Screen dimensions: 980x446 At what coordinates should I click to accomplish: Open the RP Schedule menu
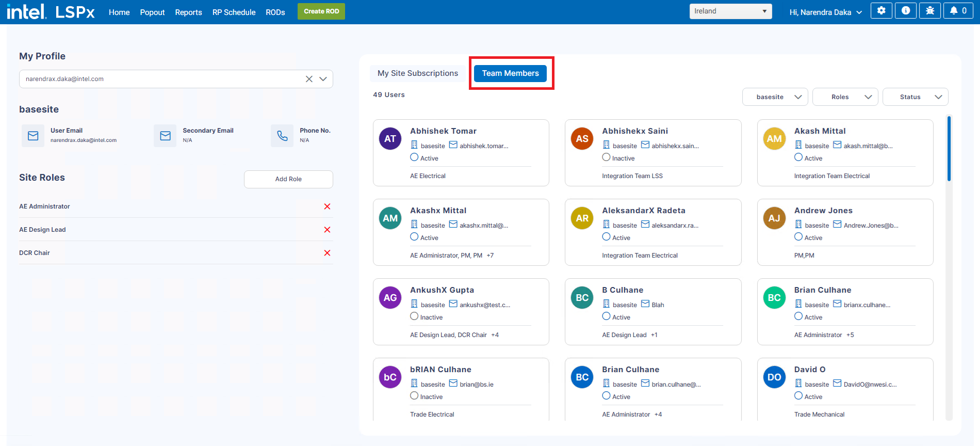click(234, 12)
